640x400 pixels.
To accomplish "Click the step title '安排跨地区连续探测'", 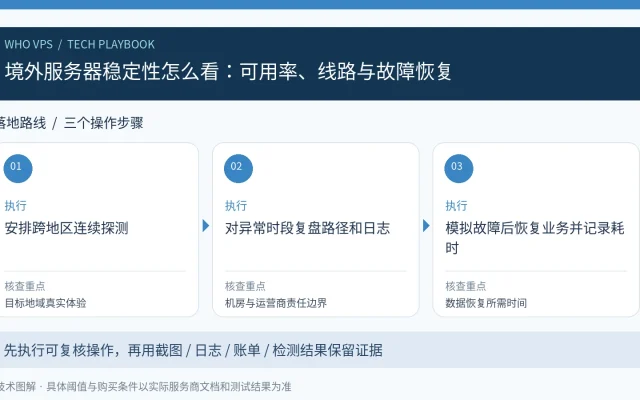I will tap(67, 228).
